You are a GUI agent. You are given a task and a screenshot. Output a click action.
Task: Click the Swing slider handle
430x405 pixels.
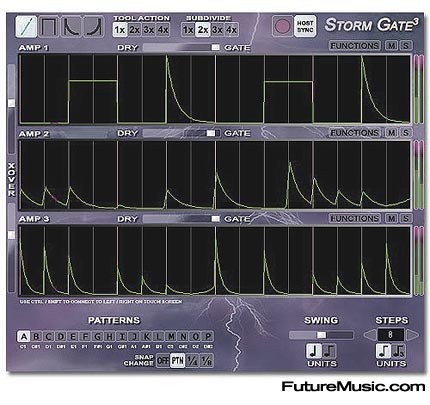click(321, 335)
